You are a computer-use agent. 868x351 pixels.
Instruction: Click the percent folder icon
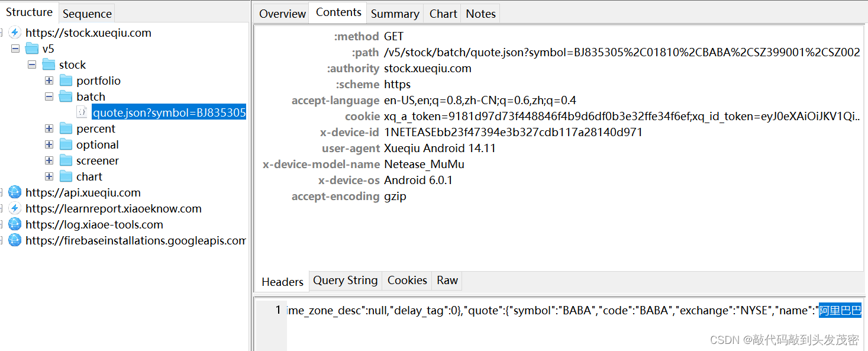pos(66,128)
